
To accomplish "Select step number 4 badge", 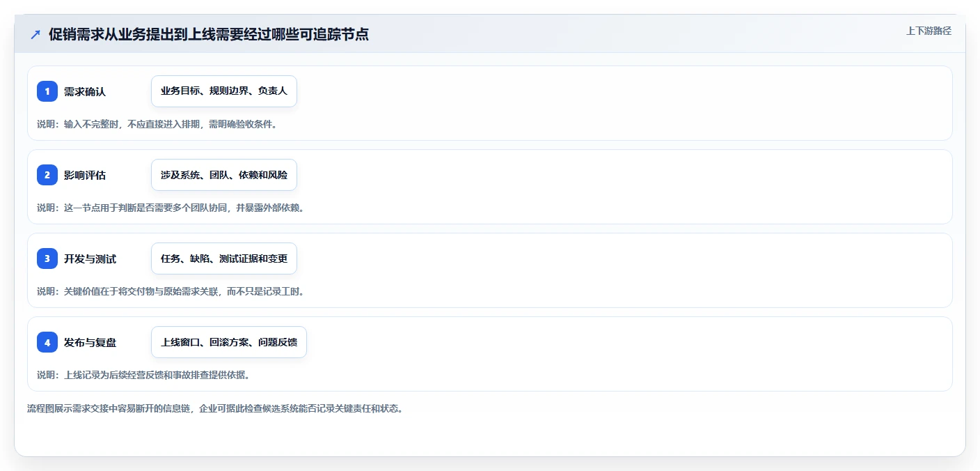I will 47,342.
